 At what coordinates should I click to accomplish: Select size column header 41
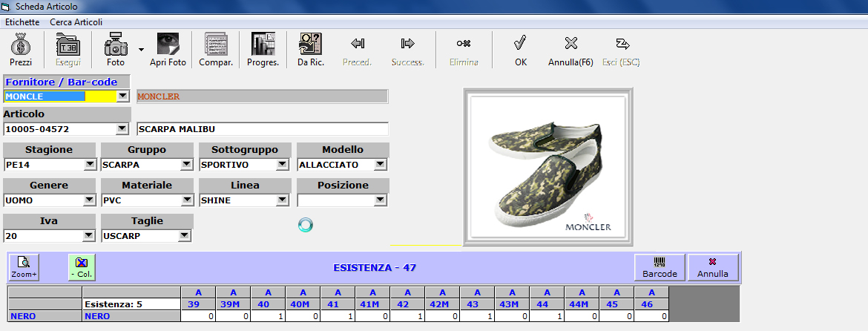[x=338, y=304]
